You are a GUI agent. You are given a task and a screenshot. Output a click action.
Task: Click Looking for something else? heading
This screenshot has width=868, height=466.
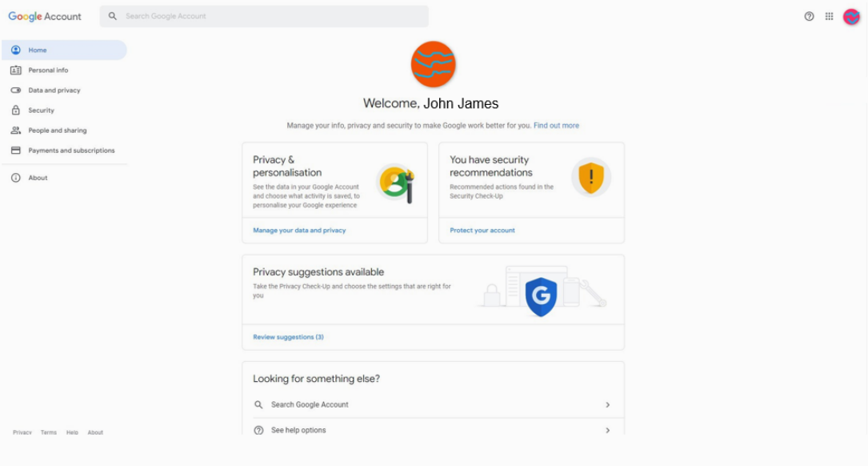tap(316, 379)
